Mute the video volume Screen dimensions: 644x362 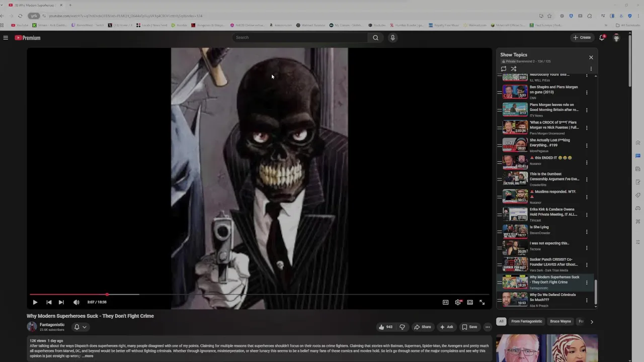76,302
